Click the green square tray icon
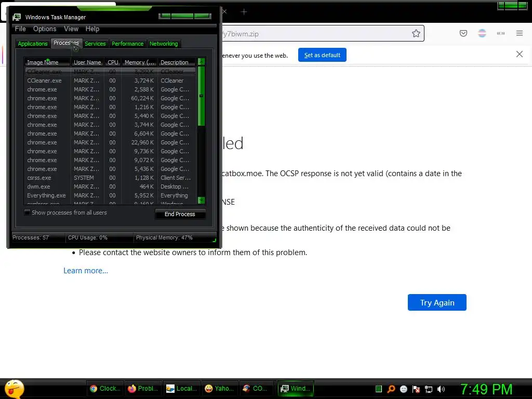Screen dimensions: 532x399 (x=379, y=389)
